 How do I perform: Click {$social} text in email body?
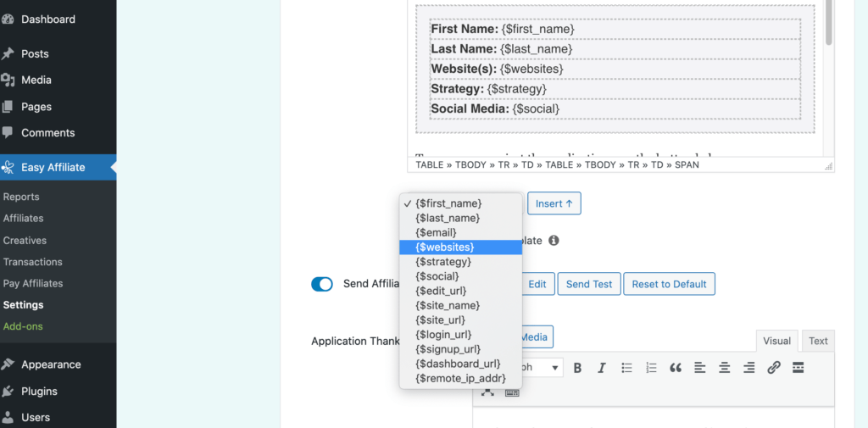coord(536,109)
